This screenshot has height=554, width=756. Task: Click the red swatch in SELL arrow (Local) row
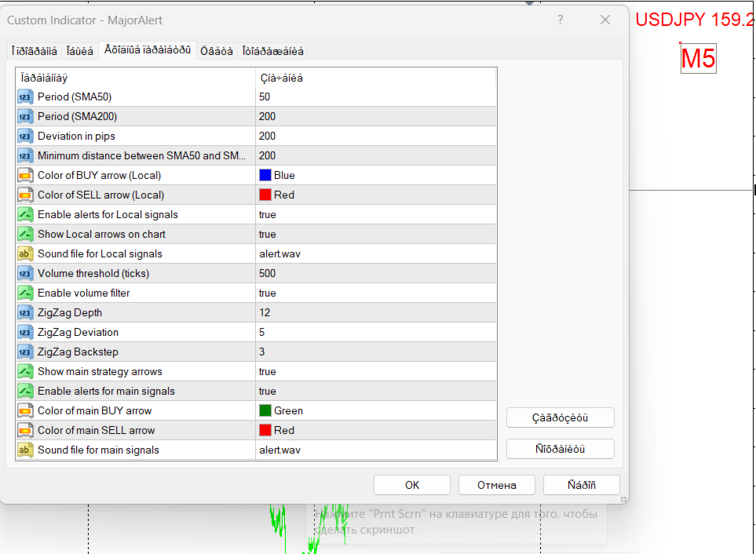click(x=265, y=195)
